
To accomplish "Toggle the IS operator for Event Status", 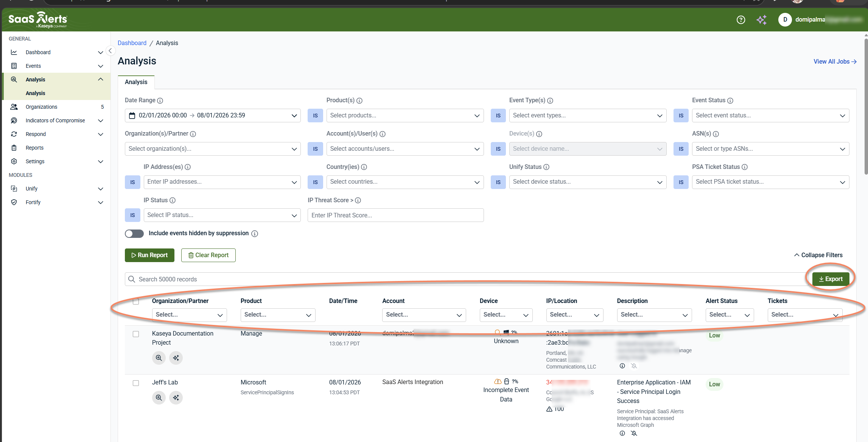I will (x=681, y=116).
